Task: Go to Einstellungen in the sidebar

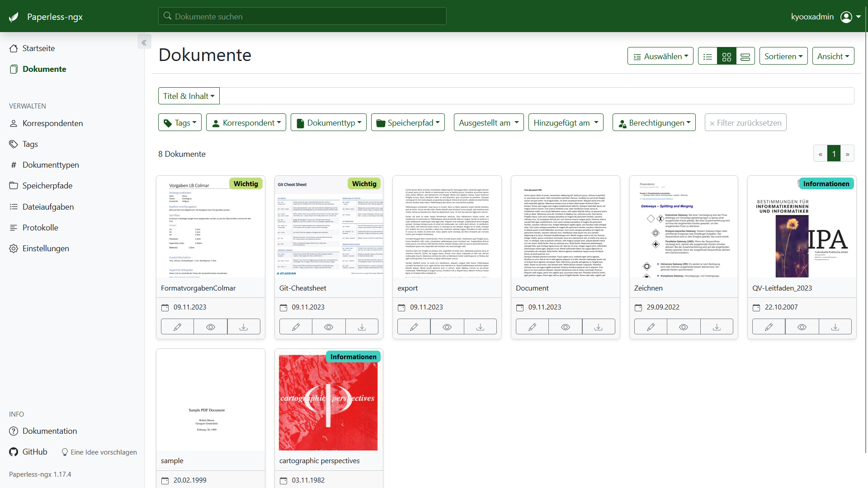Action: [x=46, y=249]
